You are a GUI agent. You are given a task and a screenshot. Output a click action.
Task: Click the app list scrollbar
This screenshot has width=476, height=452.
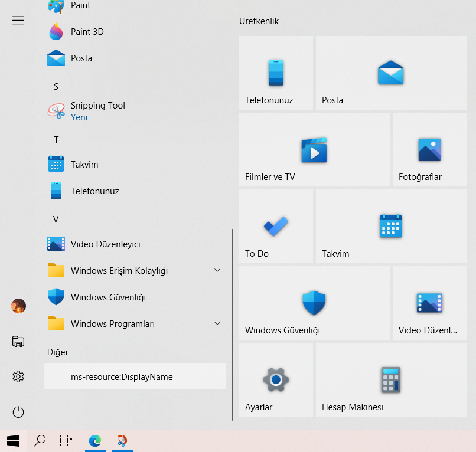point(233,325)
